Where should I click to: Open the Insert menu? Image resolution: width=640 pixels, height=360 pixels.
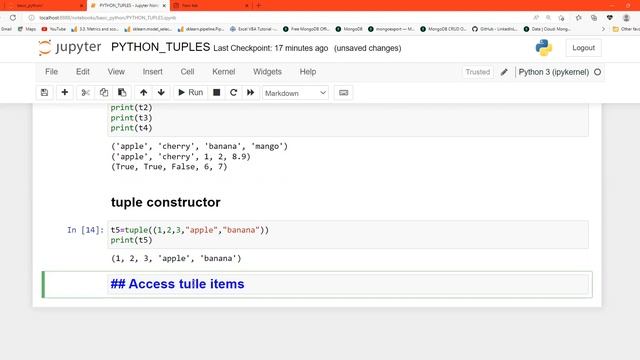pyautogui.click(x=152, y=72)
